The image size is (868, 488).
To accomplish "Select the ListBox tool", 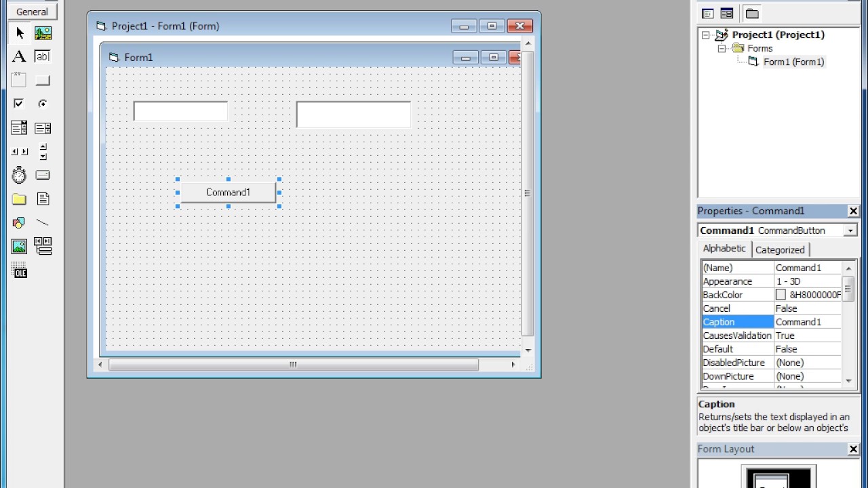I will (x=43, y=127).
